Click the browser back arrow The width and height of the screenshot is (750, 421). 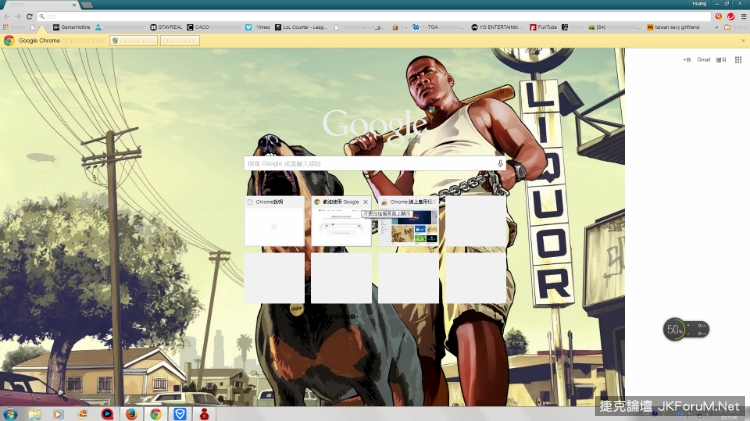(x=6, y=16)
